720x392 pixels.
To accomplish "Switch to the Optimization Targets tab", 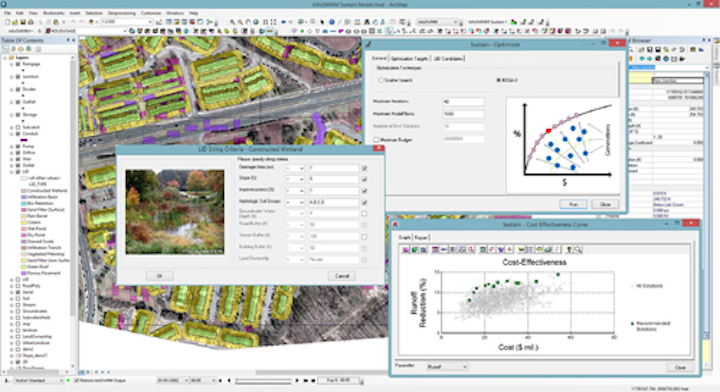I will (x=409, y=59).
